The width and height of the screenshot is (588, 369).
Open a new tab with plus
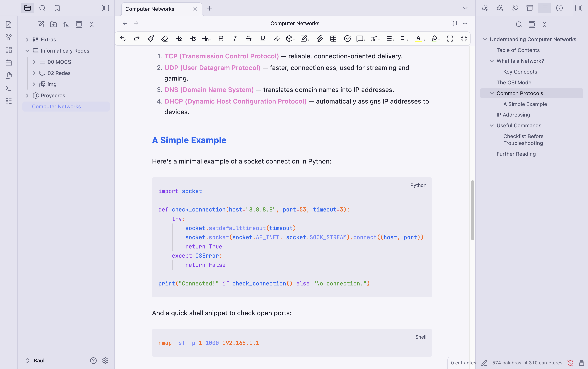209,8
